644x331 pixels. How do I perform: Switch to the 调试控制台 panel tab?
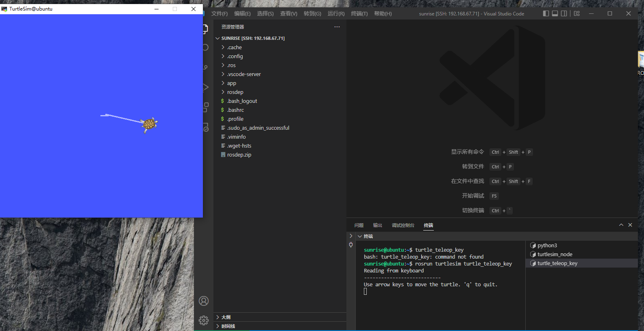click(403, 225)
